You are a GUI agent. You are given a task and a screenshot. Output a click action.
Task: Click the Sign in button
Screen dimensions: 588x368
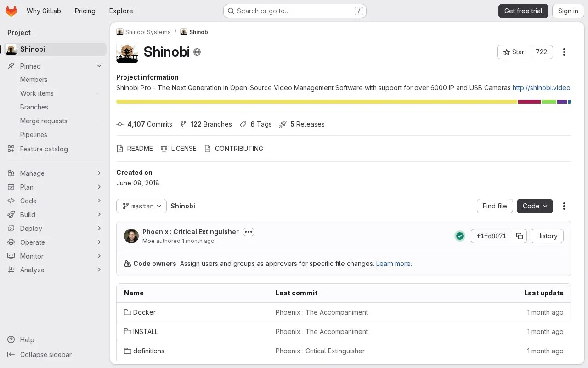(568, 11)
